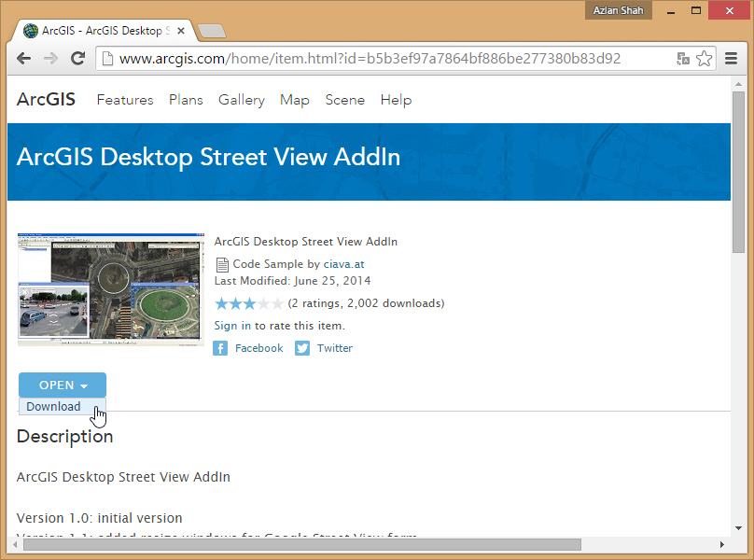Choose Download from the OPEN dropdown
This screenshot has width=754, height=560.
[62, 407]
